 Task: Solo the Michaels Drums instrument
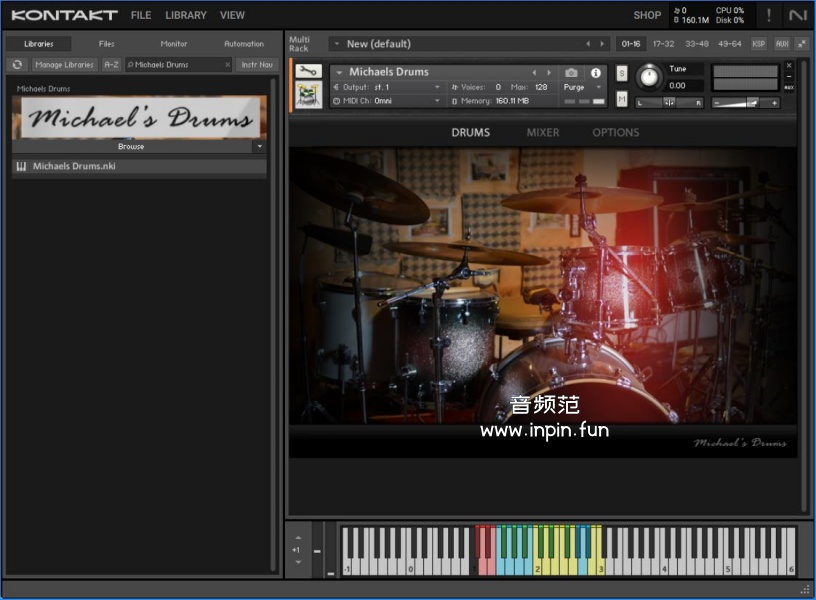(622, 74)
